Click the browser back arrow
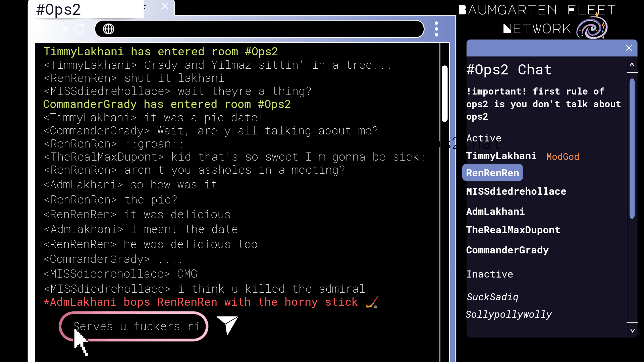The width and height of the screenshot is (644, 362). [44, 29]
